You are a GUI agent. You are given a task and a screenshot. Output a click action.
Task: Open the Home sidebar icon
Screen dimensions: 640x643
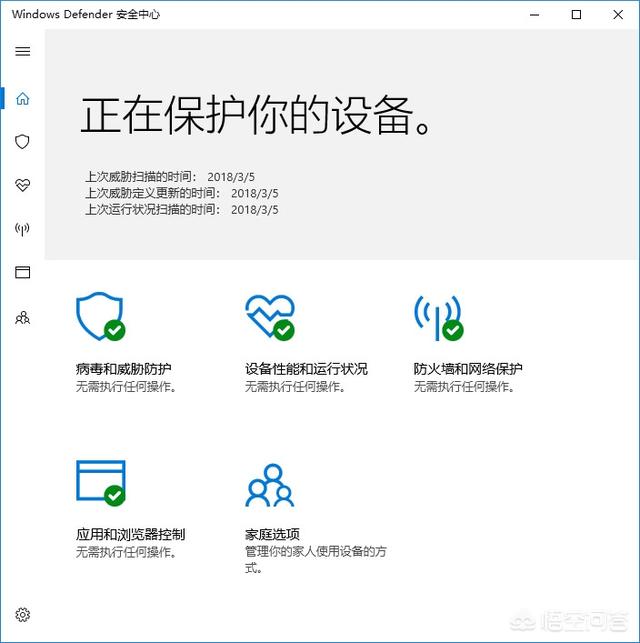[23, 98]
